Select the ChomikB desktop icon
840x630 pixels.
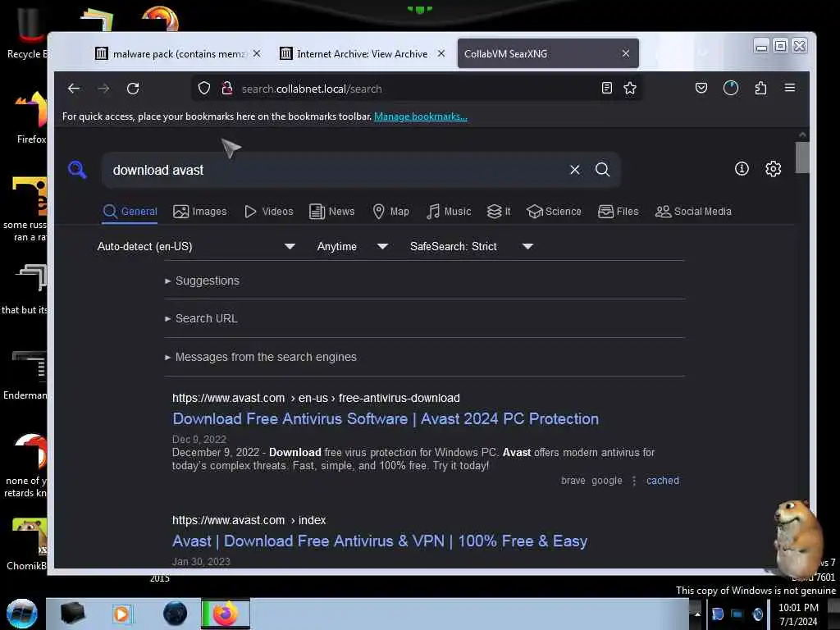click(27, 545)
